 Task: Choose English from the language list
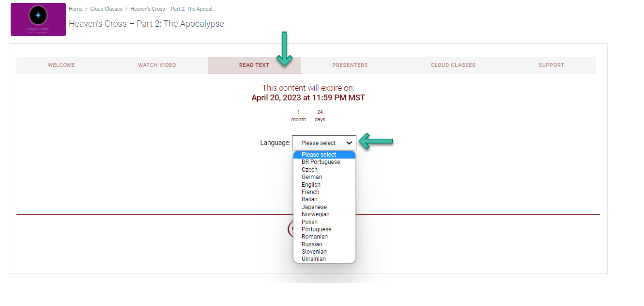[x=324, y=185]
